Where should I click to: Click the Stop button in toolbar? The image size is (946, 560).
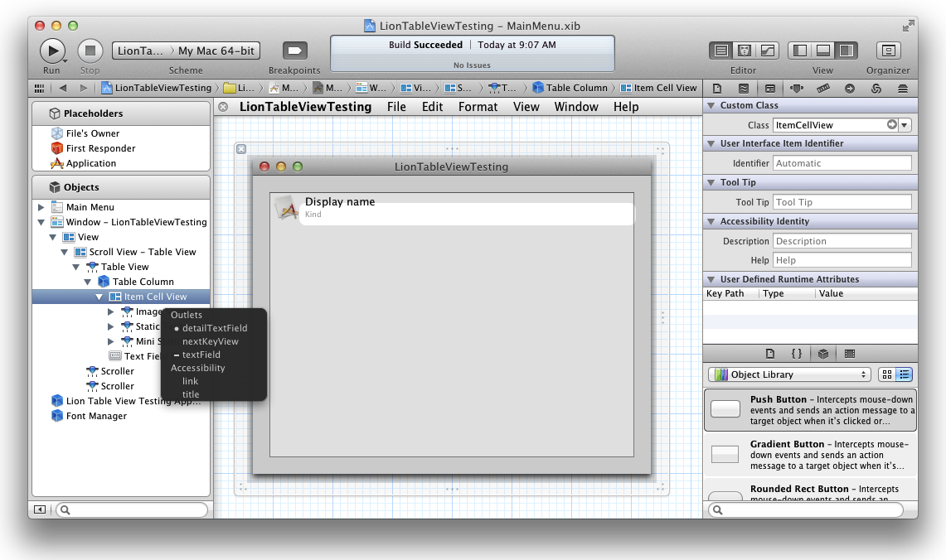coord(90,51)
